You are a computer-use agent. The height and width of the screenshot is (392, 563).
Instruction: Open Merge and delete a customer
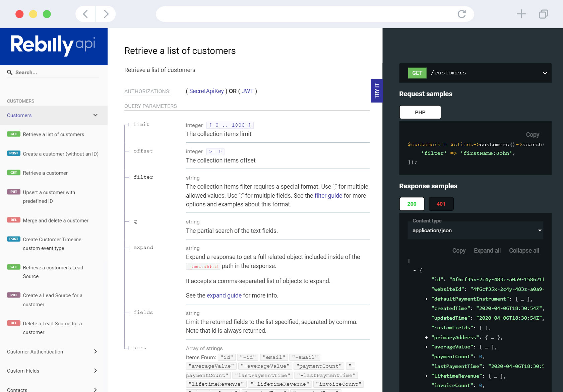56,220
